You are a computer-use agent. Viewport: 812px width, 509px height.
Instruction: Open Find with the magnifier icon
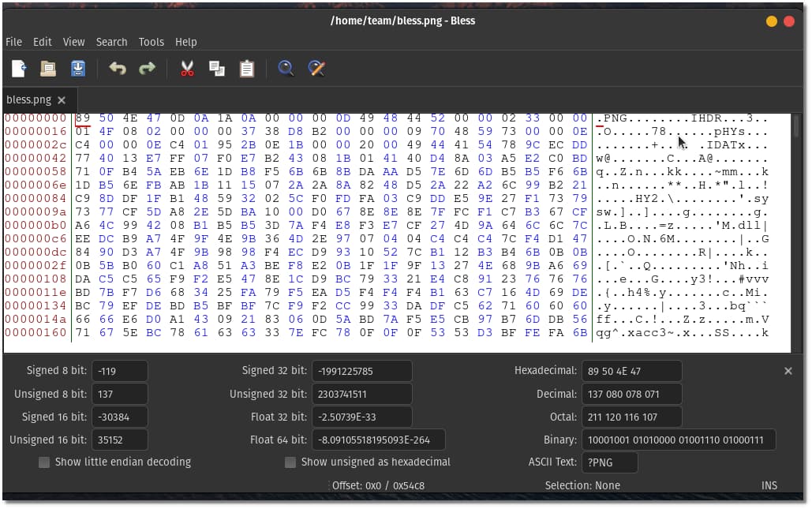tap(286, 69)
